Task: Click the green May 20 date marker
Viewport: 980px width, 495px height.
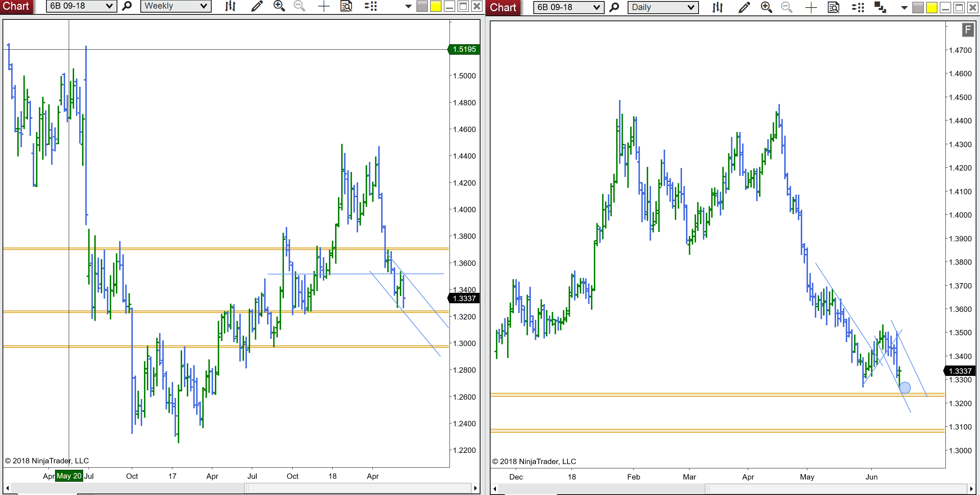Action: 69,476
